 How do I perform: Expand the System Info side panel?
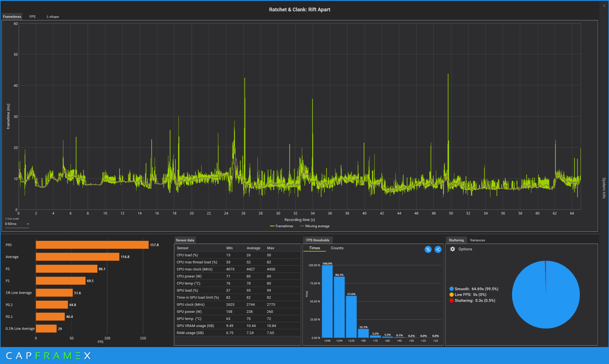tap(604, 188)
